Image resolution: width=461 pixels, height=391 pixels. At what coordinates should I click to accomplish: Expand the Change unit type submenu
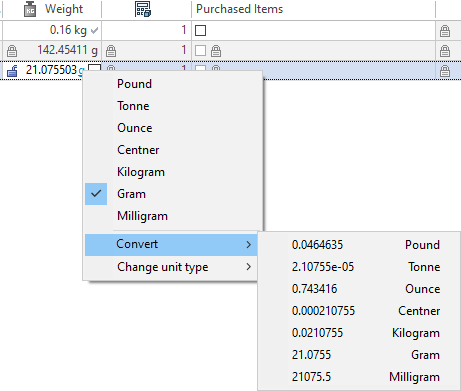tap(171, 267)
